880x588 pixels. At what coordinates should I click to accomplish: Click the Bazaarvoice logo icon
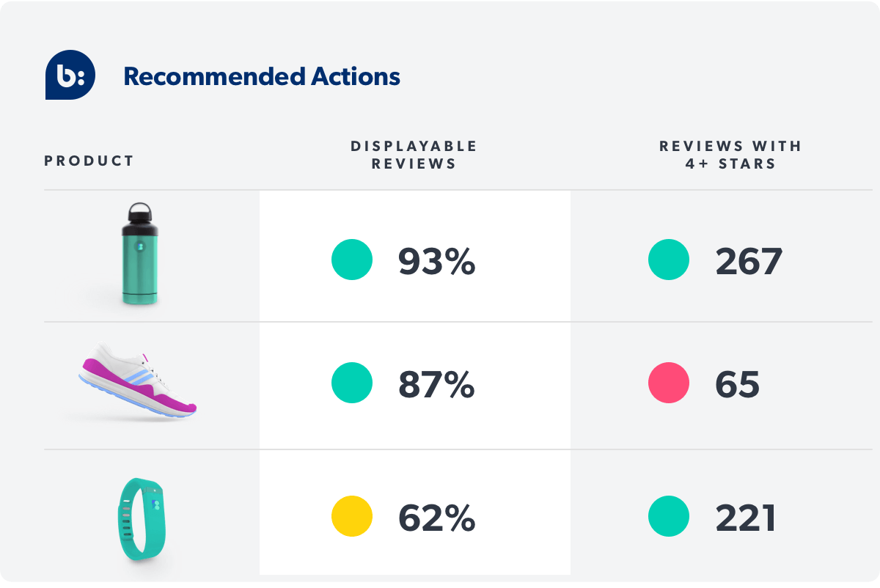click(x=70, y=75)
